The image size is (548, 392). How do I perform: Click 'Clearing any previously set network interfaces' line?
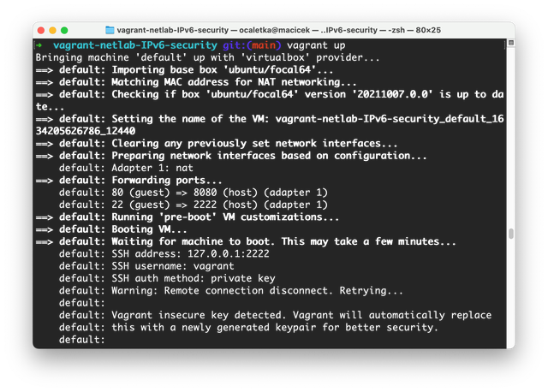tap(217, 144)
